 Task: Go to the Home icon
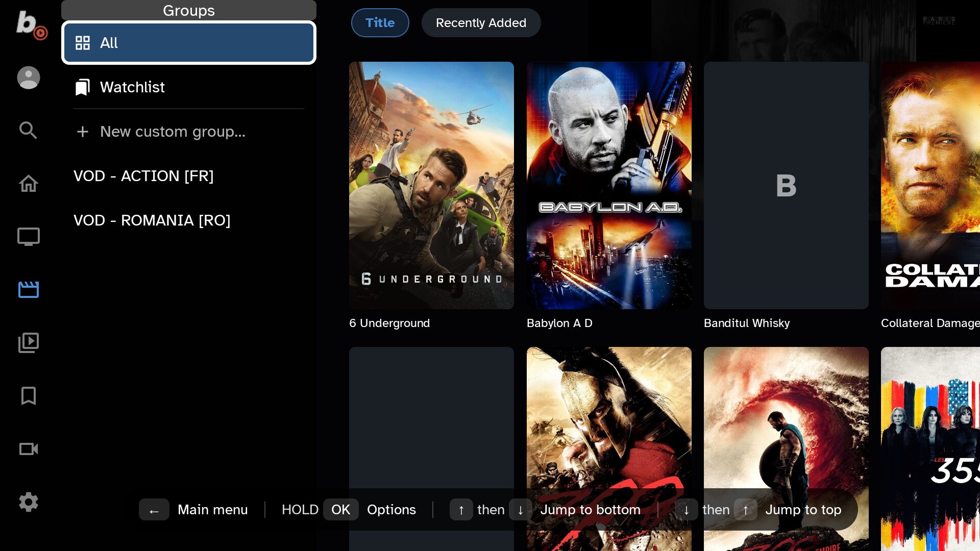tap(29, 184)
